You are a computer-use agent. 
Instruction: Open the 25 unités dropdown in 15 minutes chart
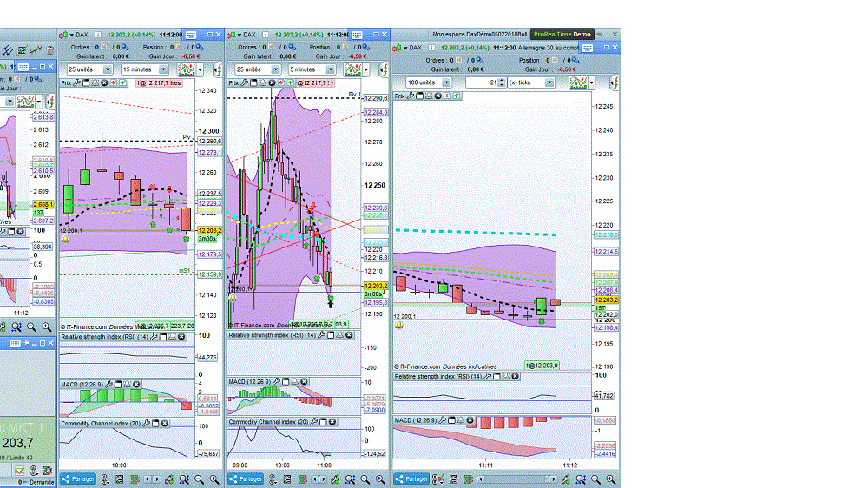coord(89,69)
